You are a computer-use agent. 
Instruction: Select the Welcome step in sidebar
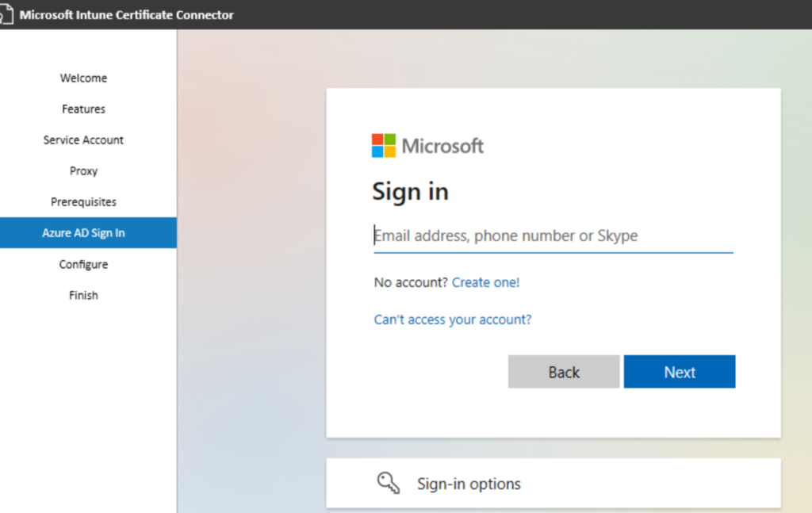pos(83,78)
